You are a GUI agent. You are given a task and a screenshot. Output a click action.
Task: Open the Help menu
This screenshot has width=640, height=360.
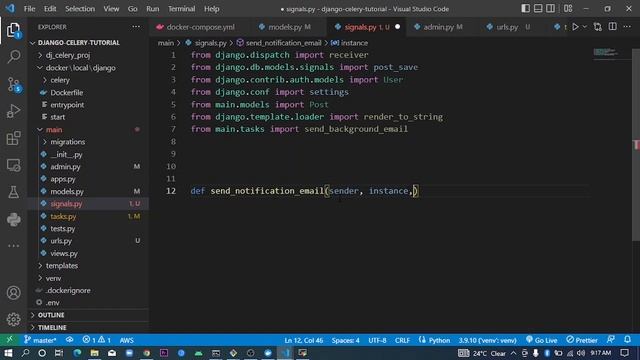(x=211, y=9)
